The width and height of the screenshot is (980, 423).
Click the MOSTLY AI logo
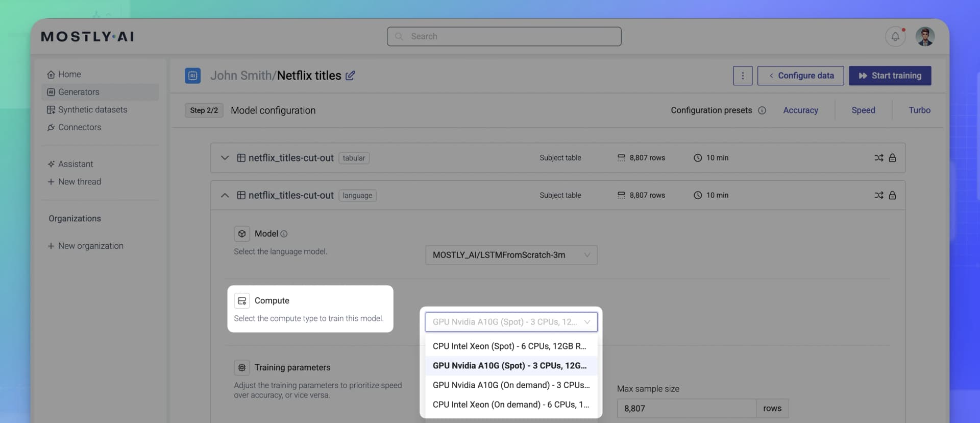[x=87, y=36]
